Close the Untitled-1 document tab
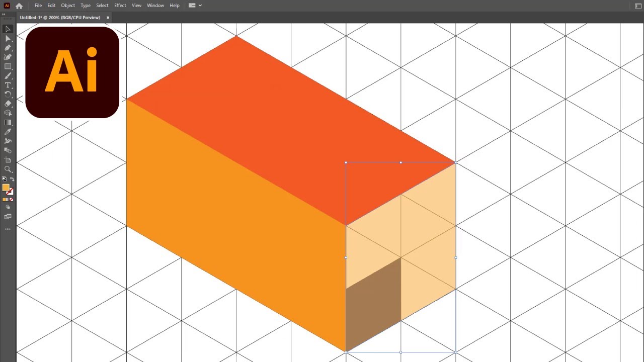644x362 pixels. [108, 18]
